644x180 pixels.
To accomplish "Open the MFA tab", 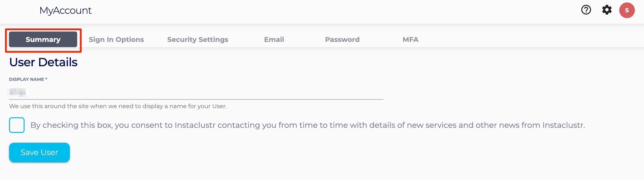I will [x=410, y=40].
